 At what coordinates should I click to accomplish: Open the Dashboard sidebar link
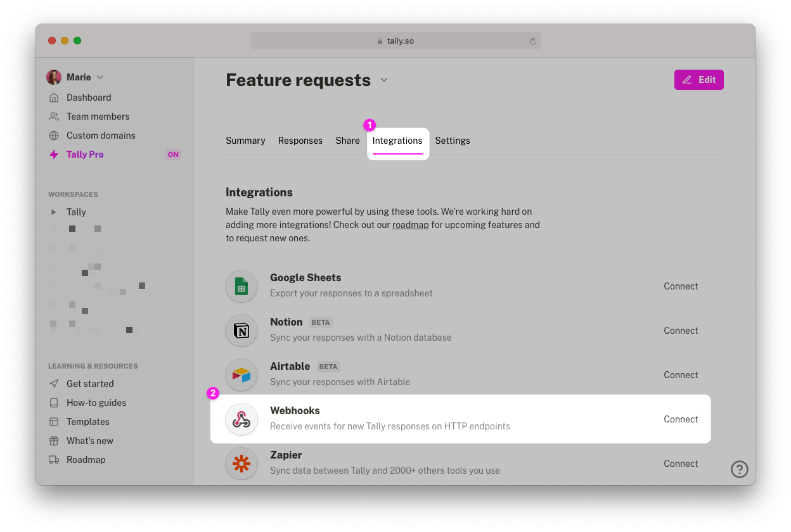(x=89, y=98)
